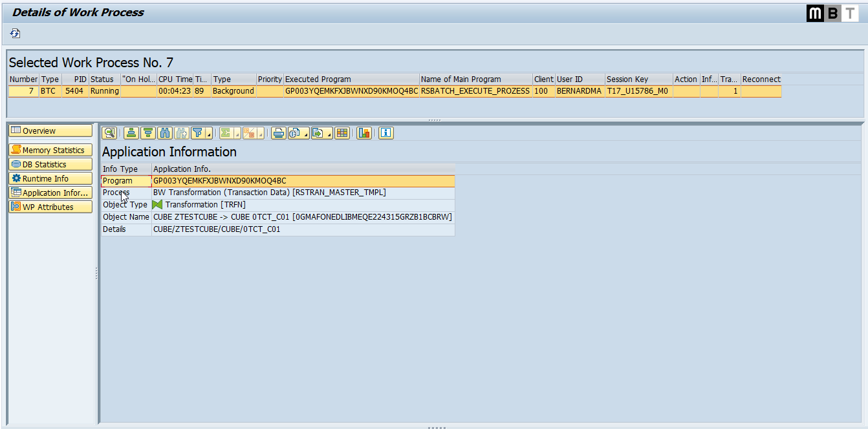This screenshot has height=429, width=868.
Task: Click the blue Information icon
Action: (x=386, y=133)
